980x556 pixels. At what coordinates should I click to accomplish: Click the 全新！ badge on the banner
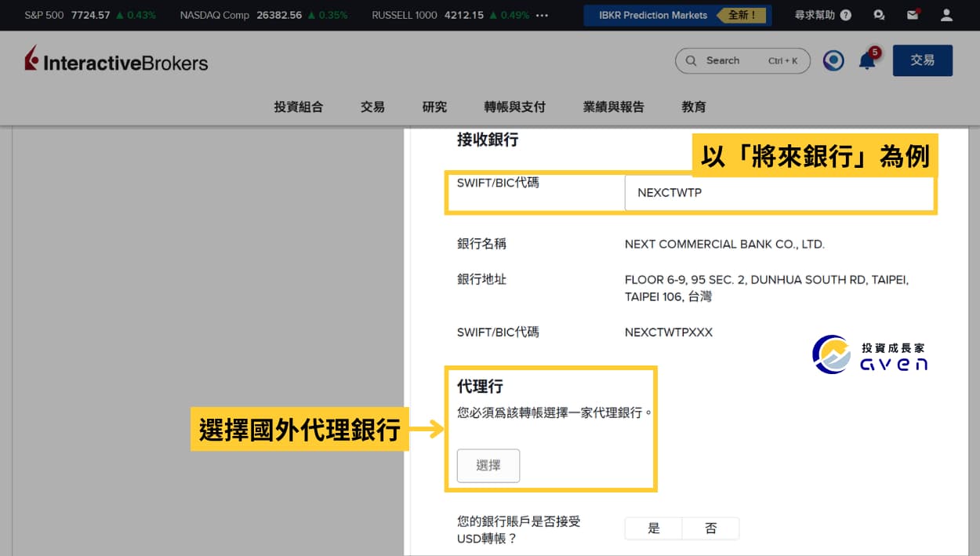[x=742, y=15]
